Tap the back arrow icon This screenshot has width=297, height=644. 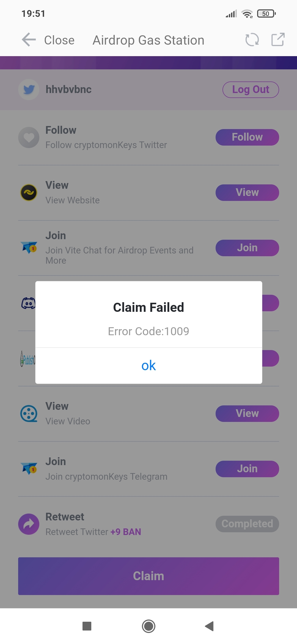coord(29,40)
